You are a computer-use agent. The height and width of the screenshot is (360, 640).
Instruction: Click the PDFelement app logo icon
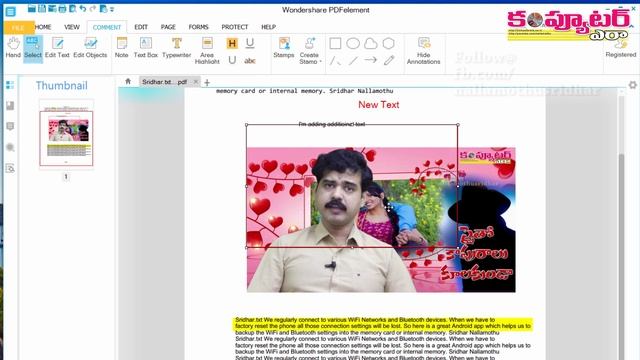[x=11, y=11]
